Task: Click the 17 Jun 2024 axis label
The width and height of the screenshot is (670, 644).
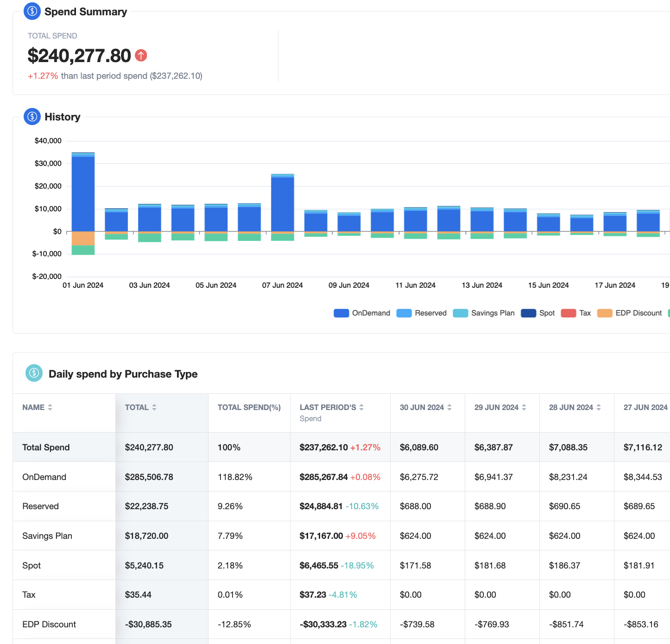Action: pos(615,285)
